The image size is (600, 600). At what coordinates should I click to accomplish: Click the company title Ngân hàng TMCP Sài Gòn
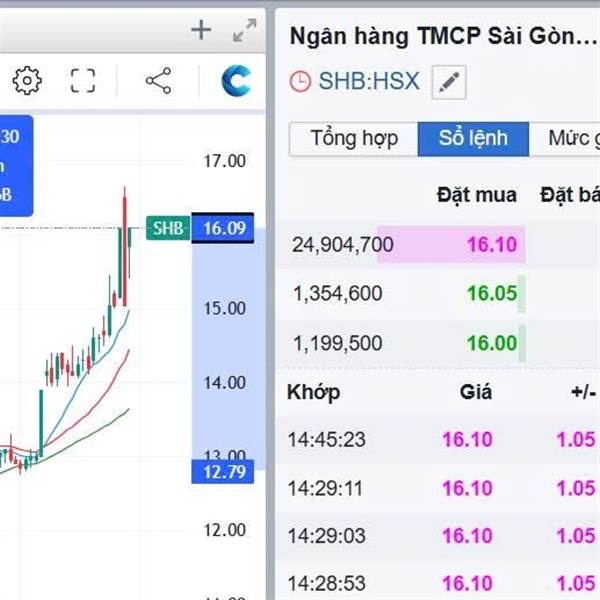(x=444, y=36)
